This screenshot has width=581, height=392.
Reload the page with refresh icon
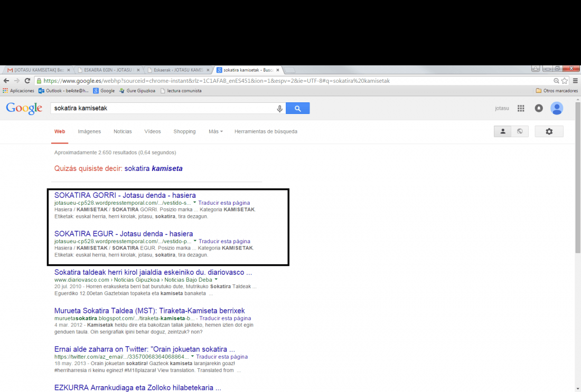coord(27,81)
